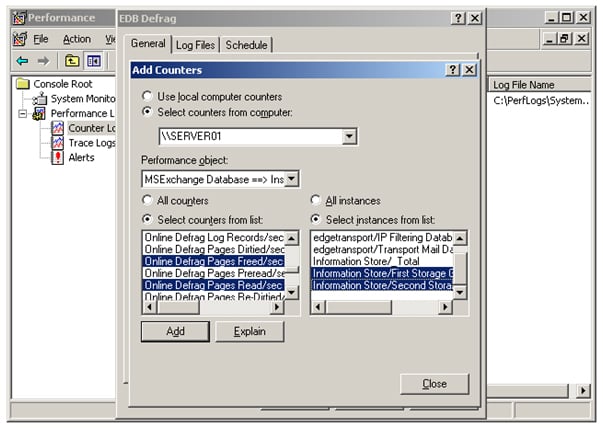Open the File menu

[x=41, y=39]
